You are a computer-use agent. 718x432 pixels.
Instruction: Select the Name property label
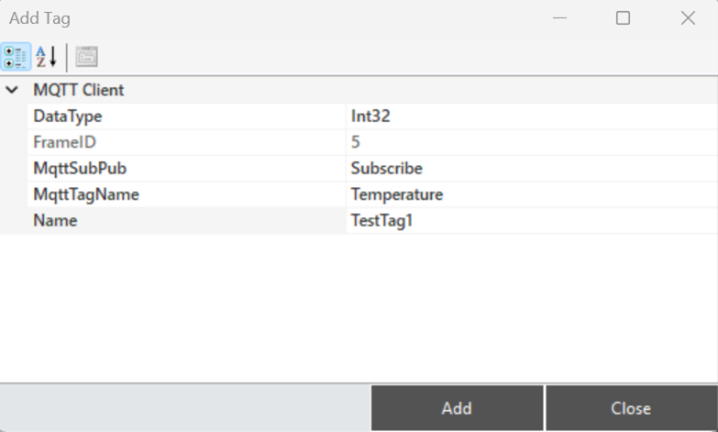tap(55, 221)
